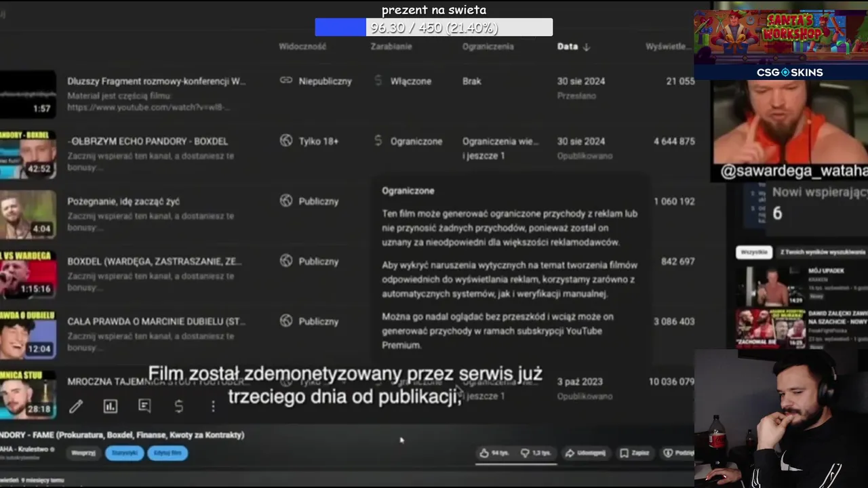
Task: Like the video with 94 tys. thumbs up
Action: coord(494,453)
